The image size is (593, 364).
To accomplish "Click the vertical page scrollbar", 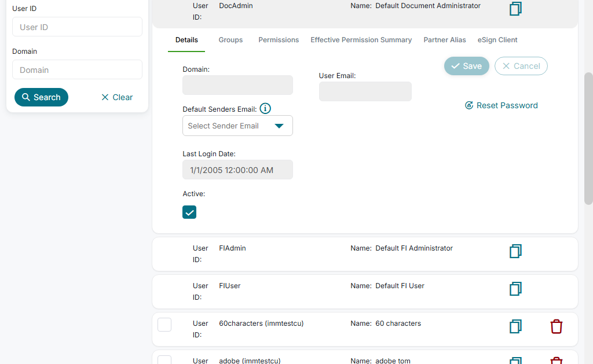I will pos(588,139).
